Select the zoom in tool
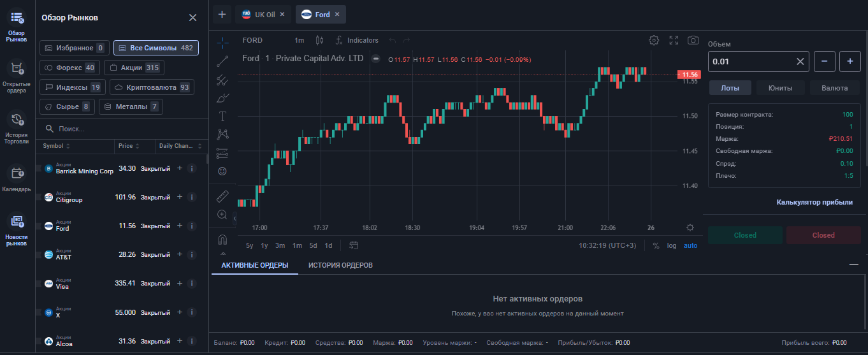 (222, 215)
